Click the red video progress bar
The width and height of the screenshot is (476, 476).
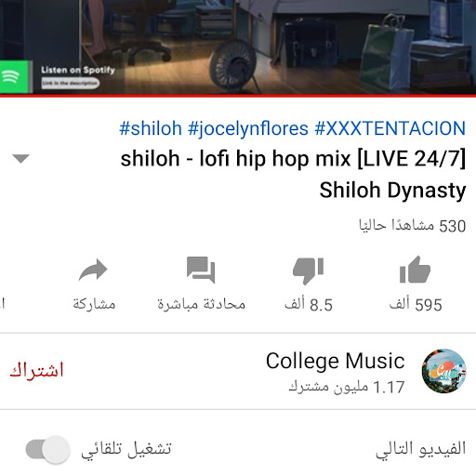click(x=238, y=96)
